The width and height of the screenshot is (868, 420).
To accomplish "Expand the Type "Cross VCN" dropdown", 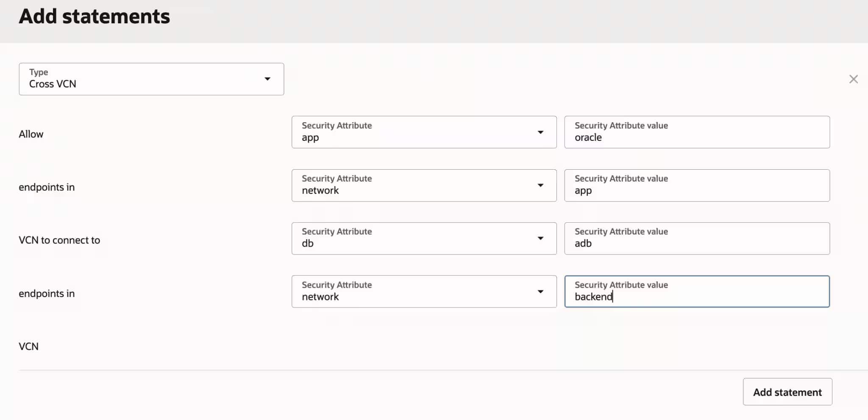I will click(x=151, y=79).
